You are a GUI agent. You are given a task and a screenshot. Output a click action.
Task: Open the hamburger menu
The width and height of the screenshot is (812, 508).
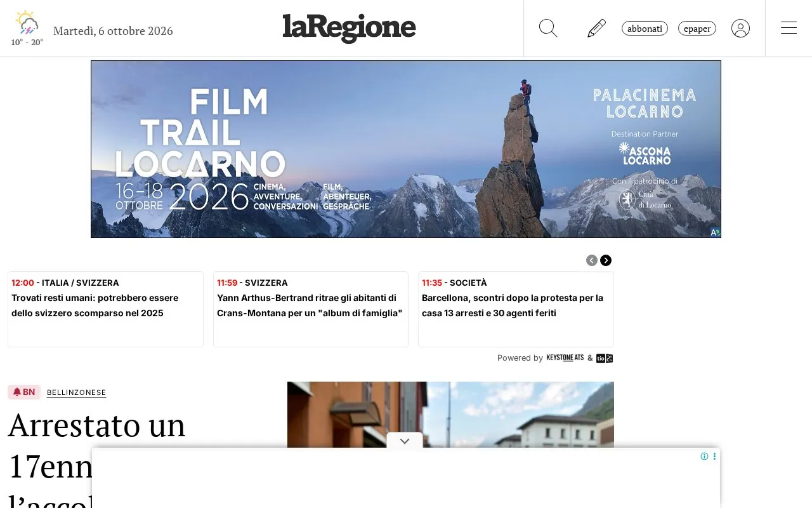(789, 28)
